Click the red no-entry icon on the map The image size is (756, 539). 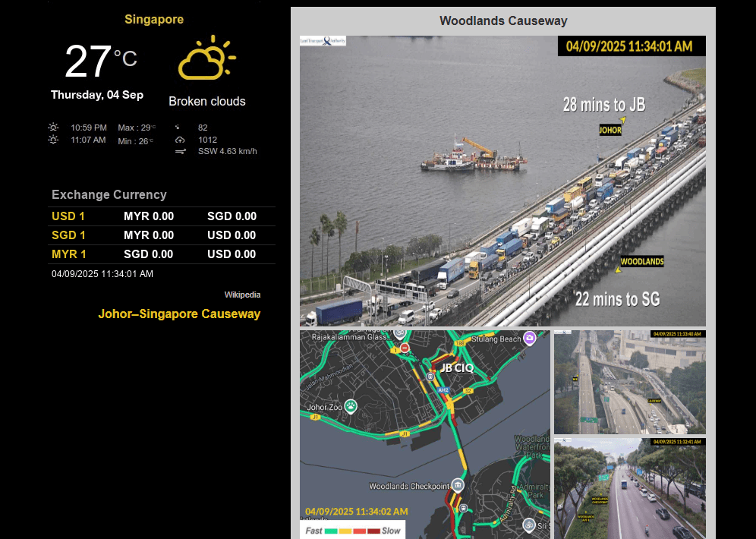pos(405,348)
